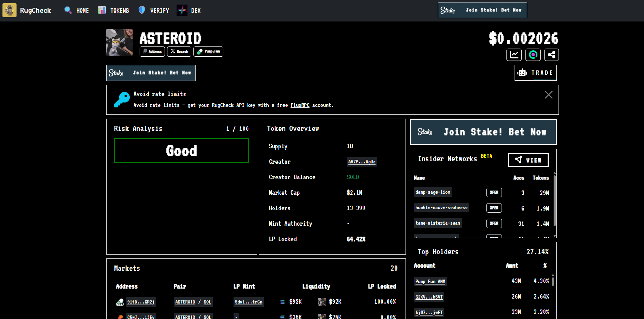Image resolution: width=644 pixels, height=319 pixels.
Task: Click the BETA label by Insider Networks
Action: [x=486, y=156]
